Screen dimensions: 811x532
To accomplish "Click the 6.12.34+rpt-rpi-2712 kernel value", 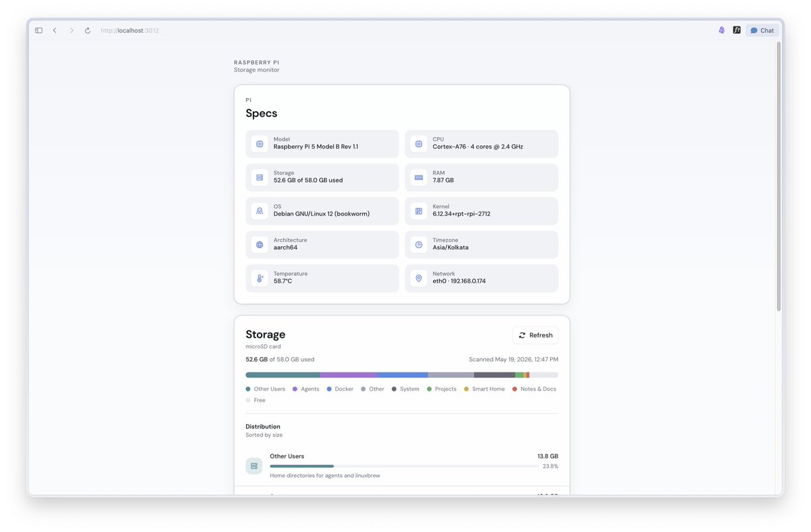I will coord(462,214).
